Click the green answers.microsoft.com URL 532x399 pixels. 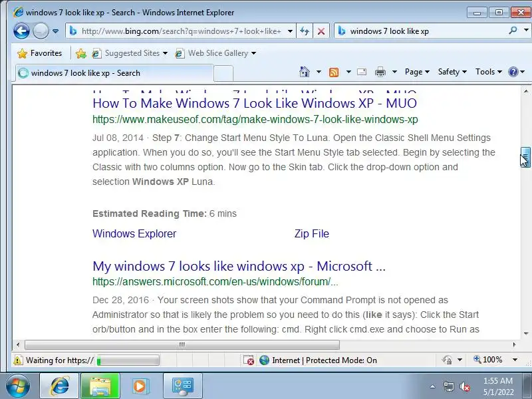215,281
